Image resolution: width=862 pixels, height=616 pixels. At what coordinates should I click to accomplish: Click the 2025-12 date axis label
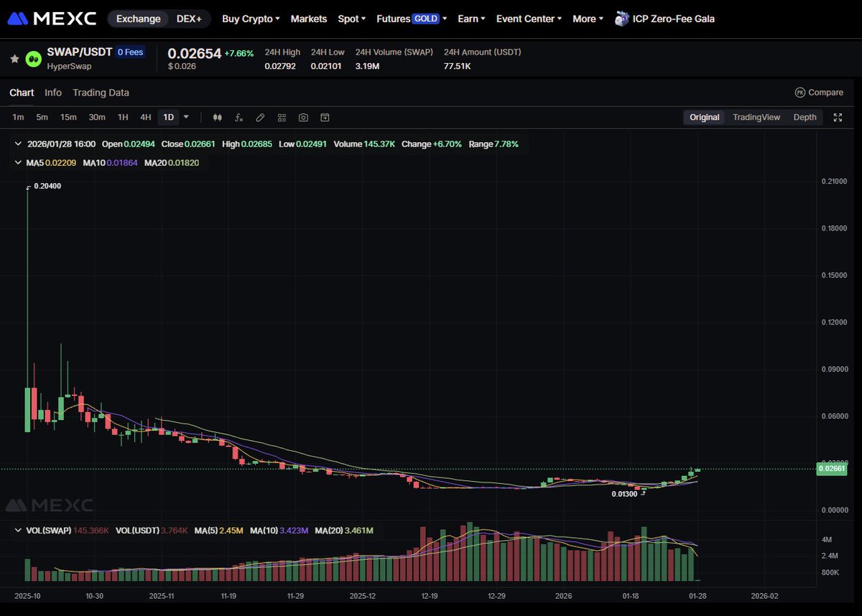point(363,596)
